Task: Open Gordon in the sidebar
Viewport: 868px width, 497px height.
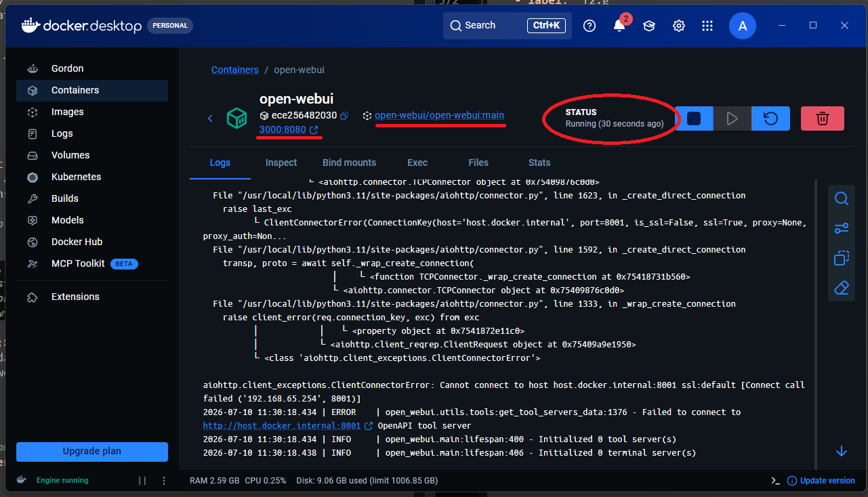Action: (x=92, y=68)
